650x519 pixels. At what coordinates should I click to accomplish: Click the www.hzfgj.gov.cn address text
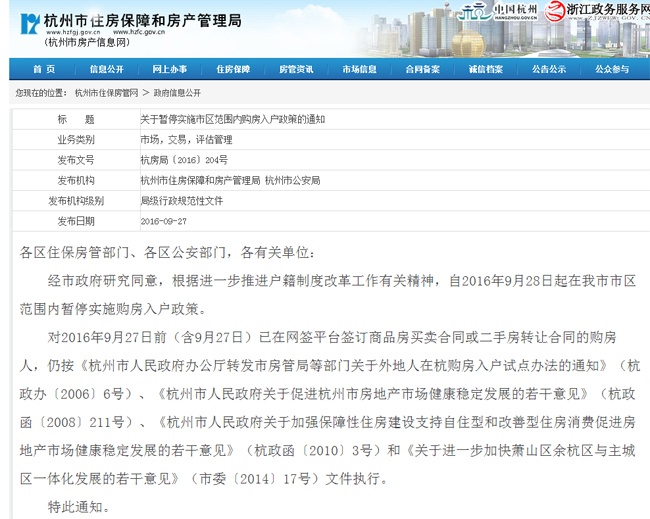[x=73, y=32]
